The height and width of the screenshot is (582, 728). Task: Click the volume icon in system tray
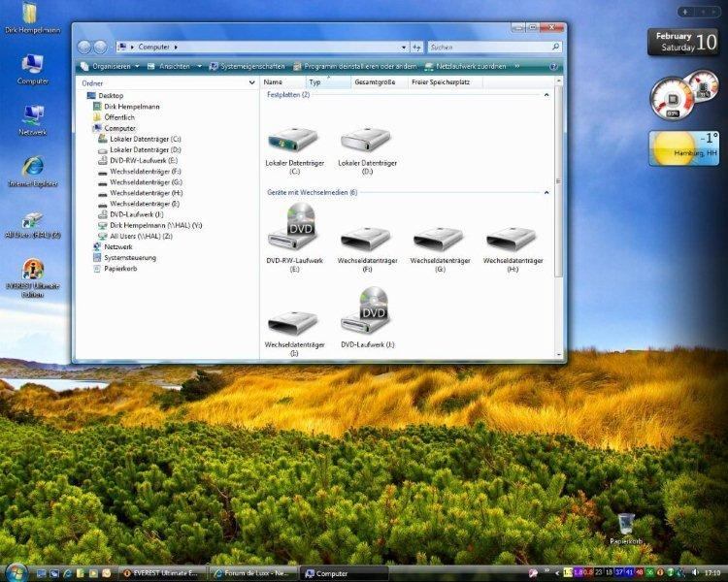point(695,573)
